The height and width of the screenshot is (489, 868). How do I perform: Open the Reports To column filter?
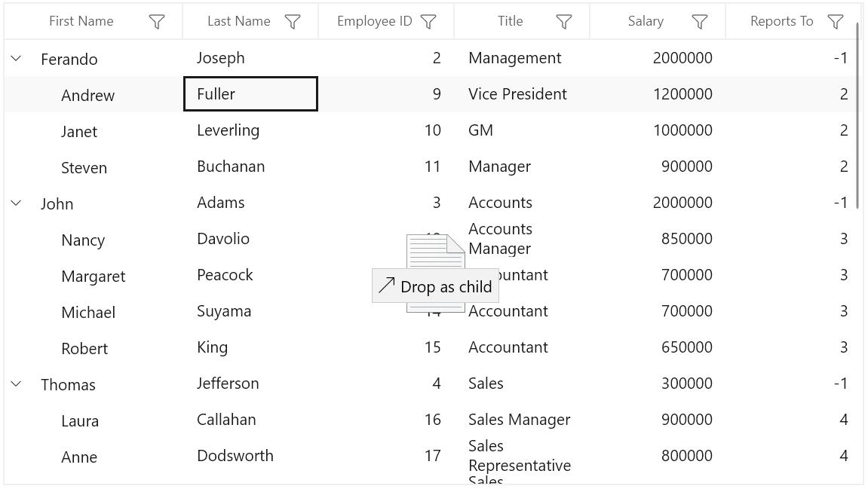(836, 22)
